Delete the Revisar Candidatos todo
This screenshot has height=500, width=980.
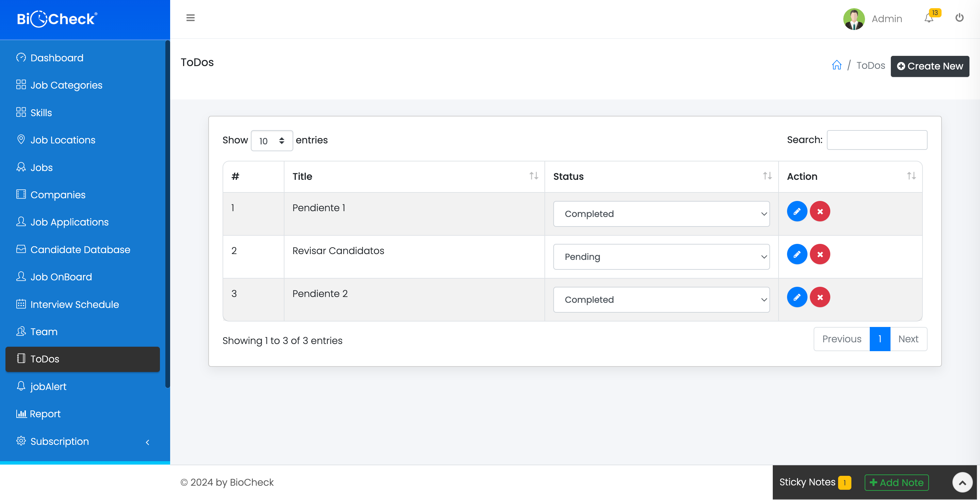click(819, 254)
